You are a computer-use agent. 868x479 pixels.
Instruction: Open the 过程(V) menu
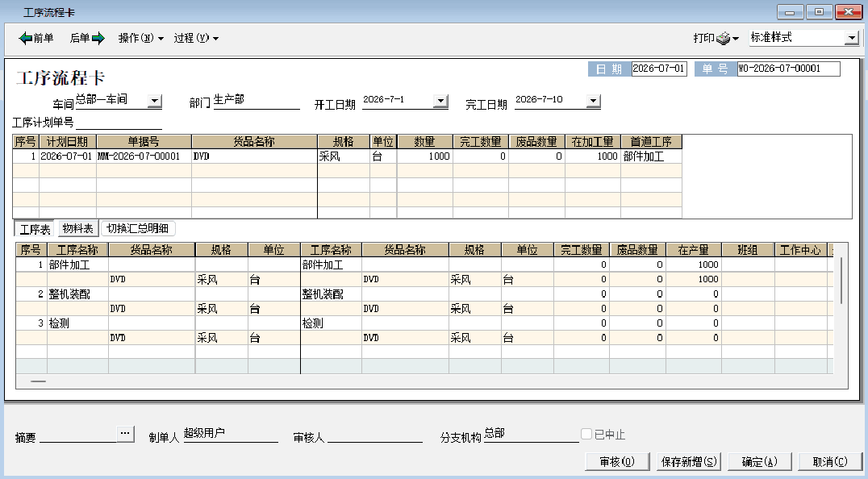pos(196,38)
